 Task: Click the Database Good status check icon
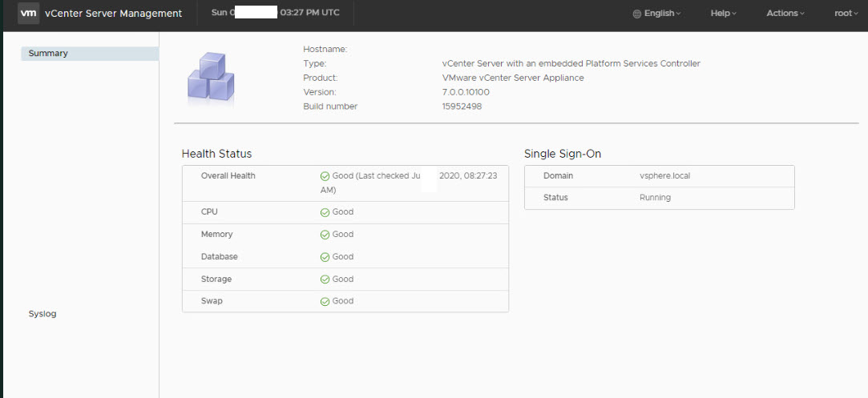point(325,257)
